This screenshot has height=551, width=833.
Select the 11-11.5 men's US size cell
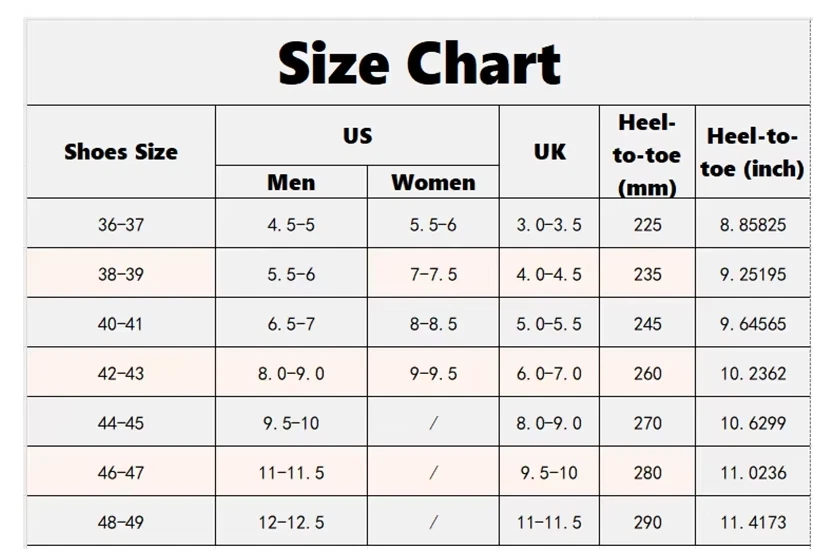[x=291, y=473]
